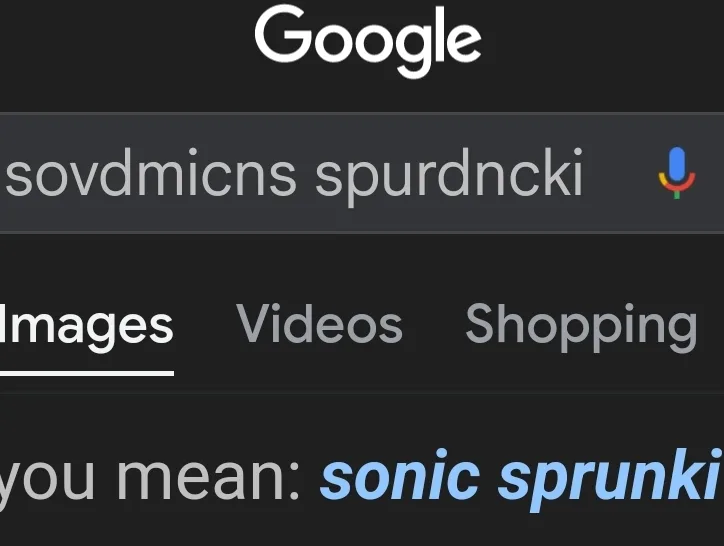Follow the "sonic sprunki" suggestion link
This screenshot has width=724, height=546.
click(522, 478)
